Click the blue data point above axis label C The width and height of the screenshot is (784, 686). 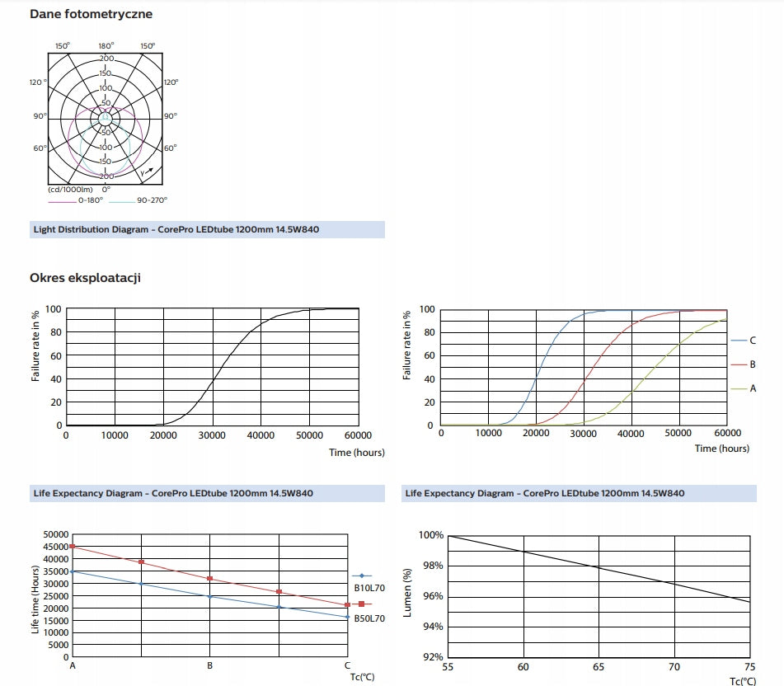[347, 617]
